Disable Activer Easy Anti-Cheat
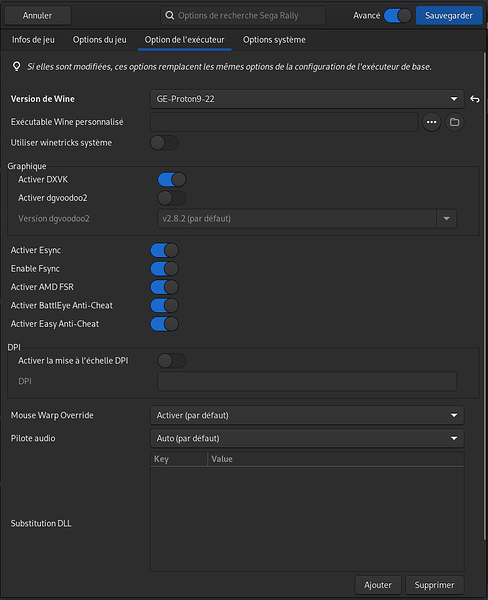This screenshot has width=488, height=600. (165, 324)
